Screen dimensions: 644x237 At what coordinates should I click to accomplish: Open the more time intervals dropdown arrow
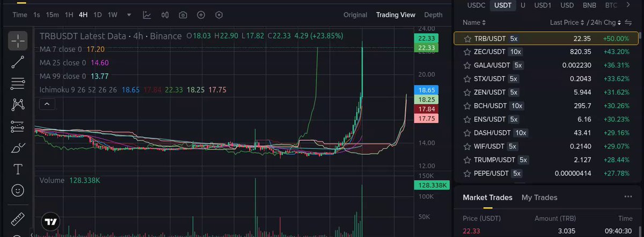[129, 15]
